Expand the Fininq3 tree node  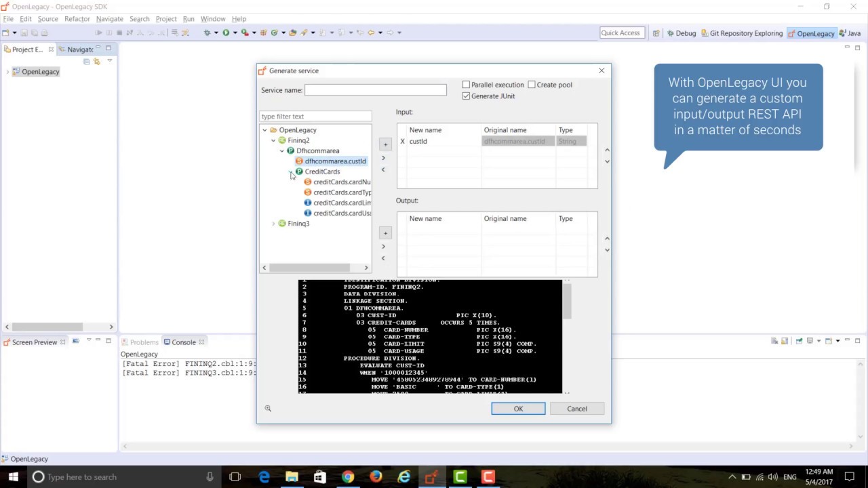pyautogui.click(x=273, y=224)
